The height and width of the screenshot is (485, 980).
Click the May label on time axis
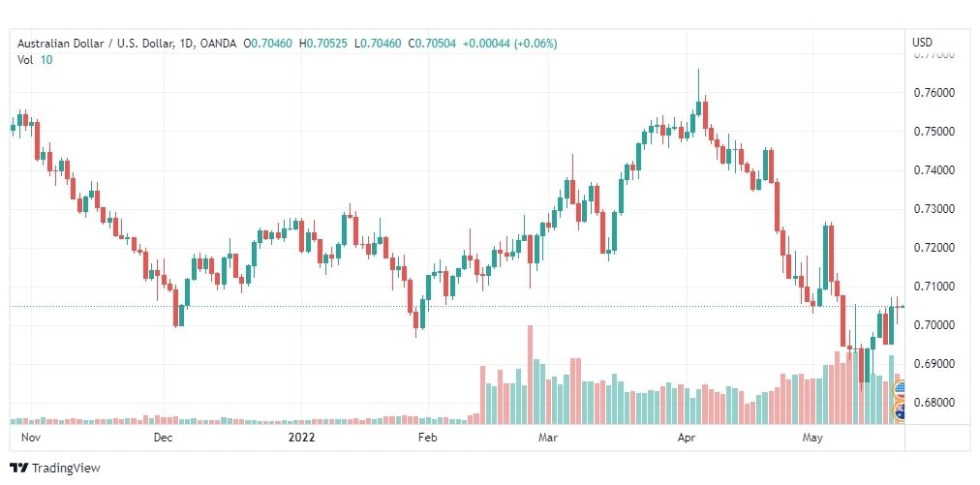[812, 438]
